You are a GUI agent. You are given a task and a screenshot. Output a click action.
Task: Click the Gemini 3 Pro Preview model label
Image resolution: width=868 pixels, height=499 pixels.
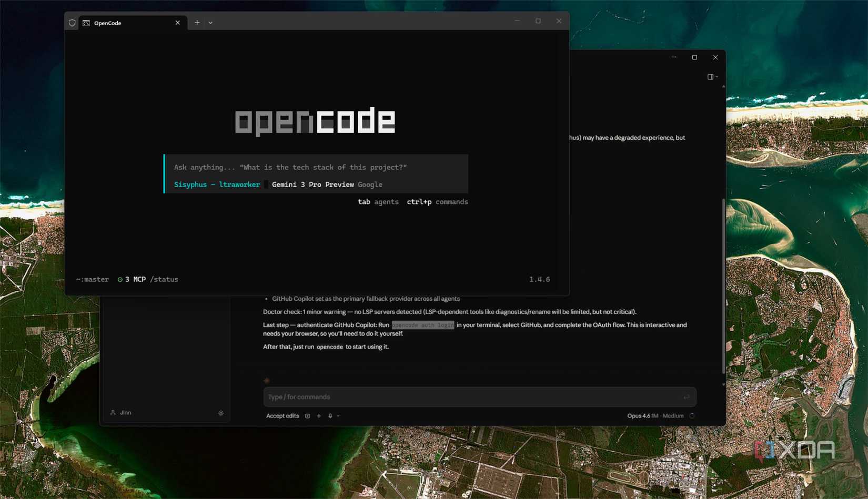click(x=312, y=185)
